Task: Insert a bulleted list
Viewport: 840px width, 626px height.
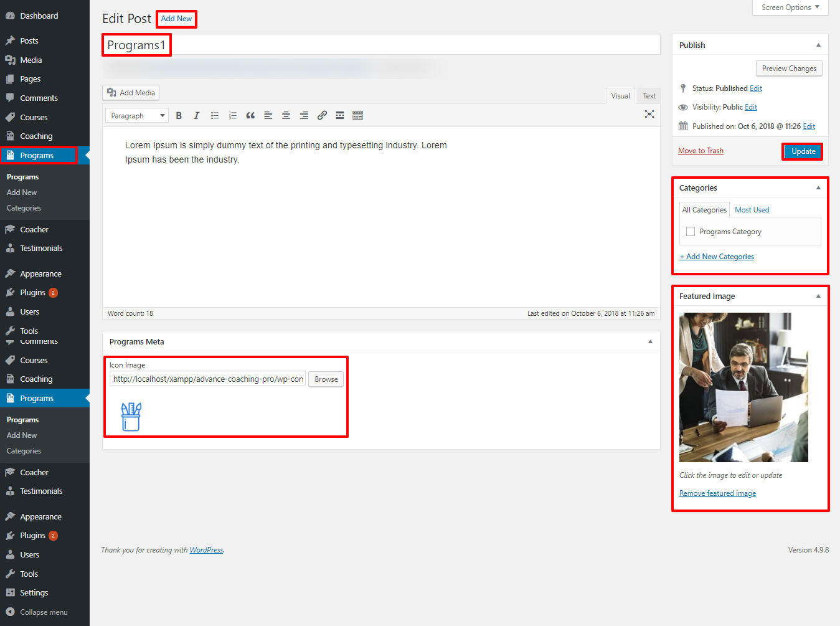Action: (x=215, y=115)
